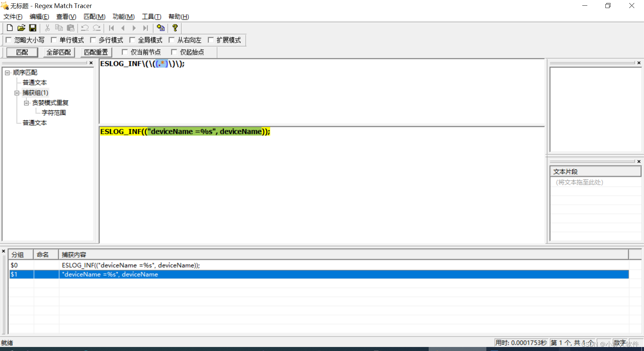Click the 匹配重置 button
Image resolution: width=644 pixels, height=351 pixels.
click(96, 52)
